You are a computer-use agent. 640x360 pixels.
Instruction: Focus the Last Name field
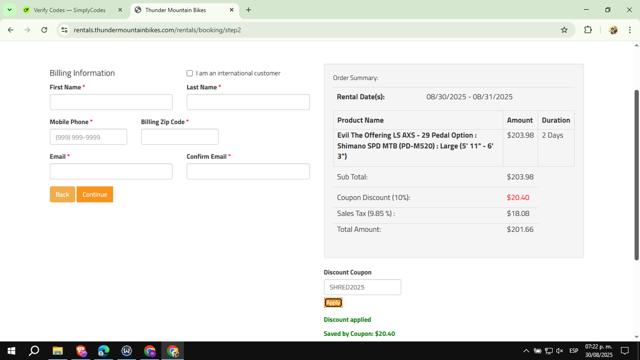pos(248,102)
